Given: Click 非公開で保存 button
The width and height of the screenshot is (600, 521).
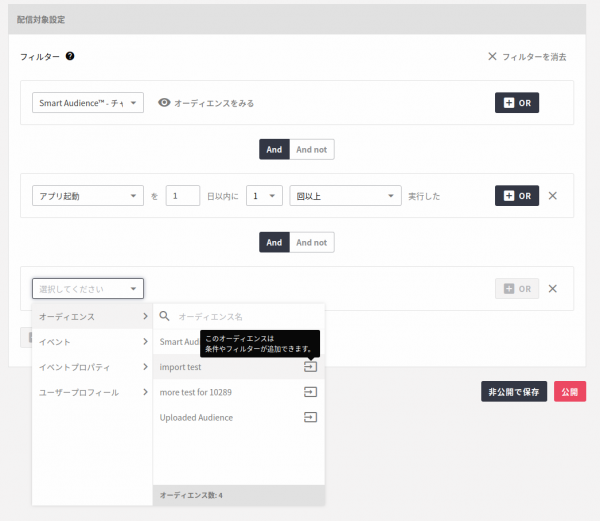Looking at the screenshot, I should 514,392.
